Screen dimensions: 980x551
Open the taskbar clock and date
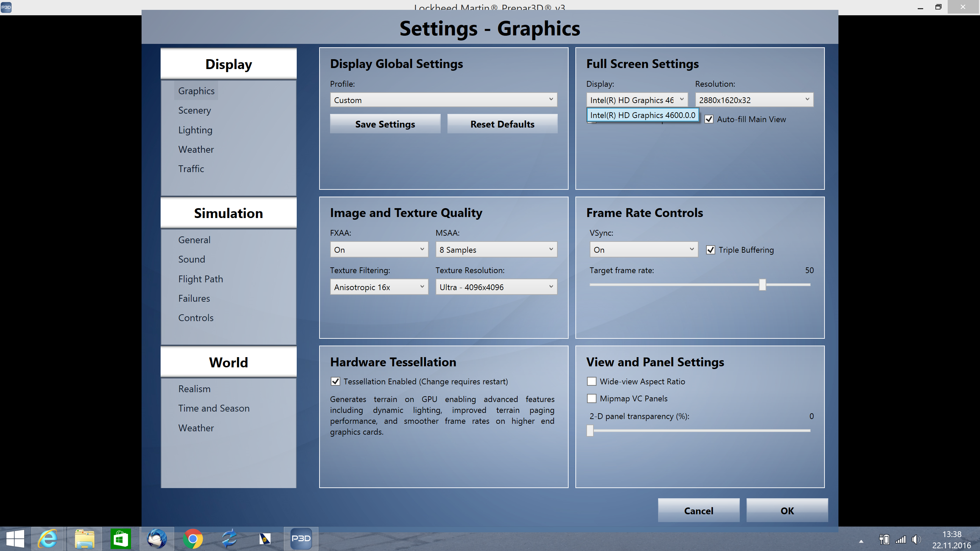point(951,539)
